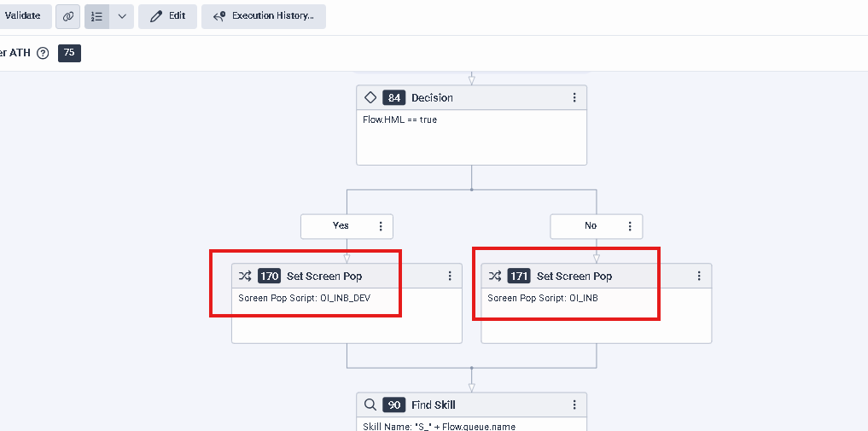
Task: Click the Validate button
Action: coord(23,16)
